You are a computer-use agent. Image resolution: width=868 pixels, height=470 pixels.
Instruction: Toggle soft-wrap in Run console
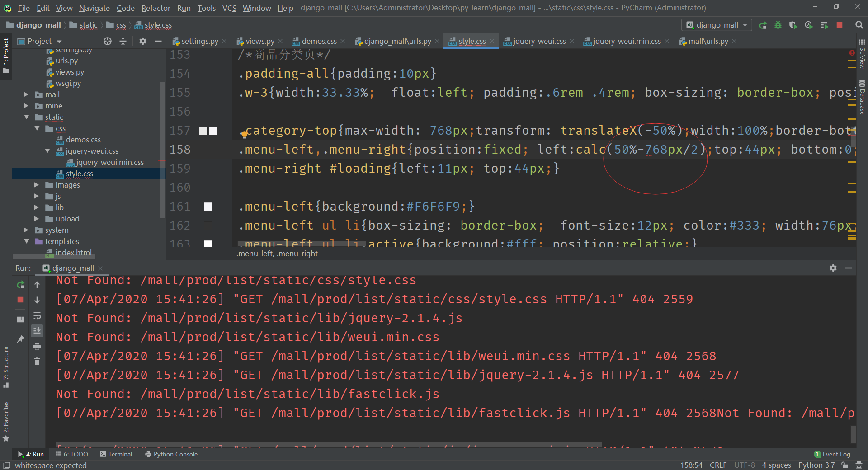coord(37,315)
